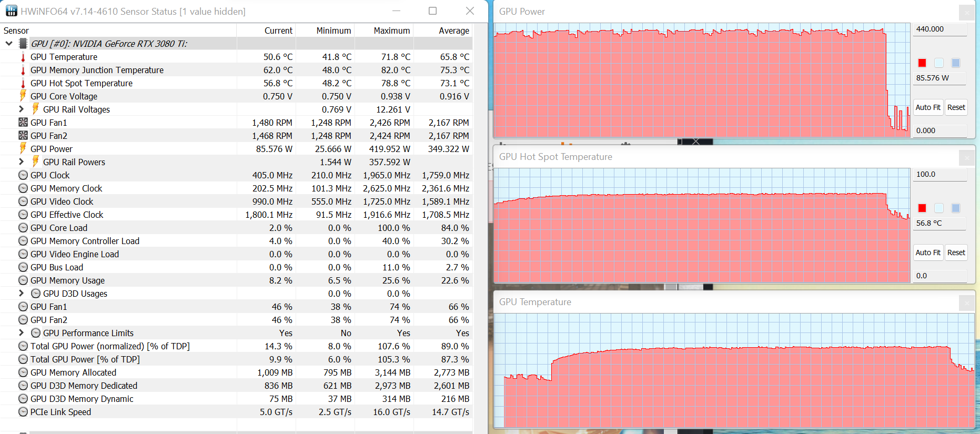
Task: Click the gauge icon beside PCIe Link Speed
Action: [23, 412]
